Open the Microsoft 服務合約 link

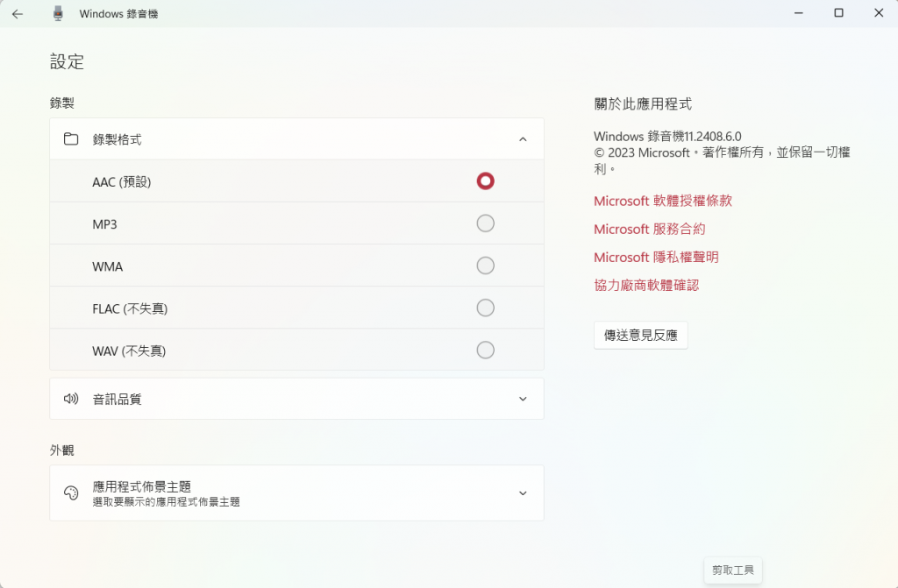tap(650, 229)
